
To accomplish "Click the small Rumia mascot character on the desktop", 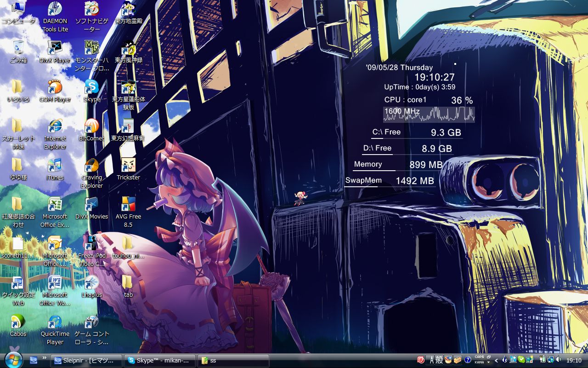I will pyautogui.click(x=300, y=198).
